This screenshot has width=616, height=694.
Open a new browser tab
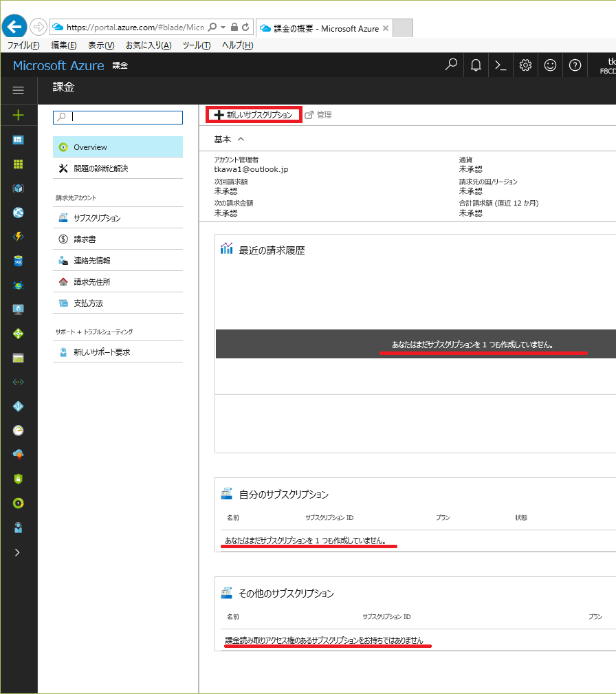403,28
